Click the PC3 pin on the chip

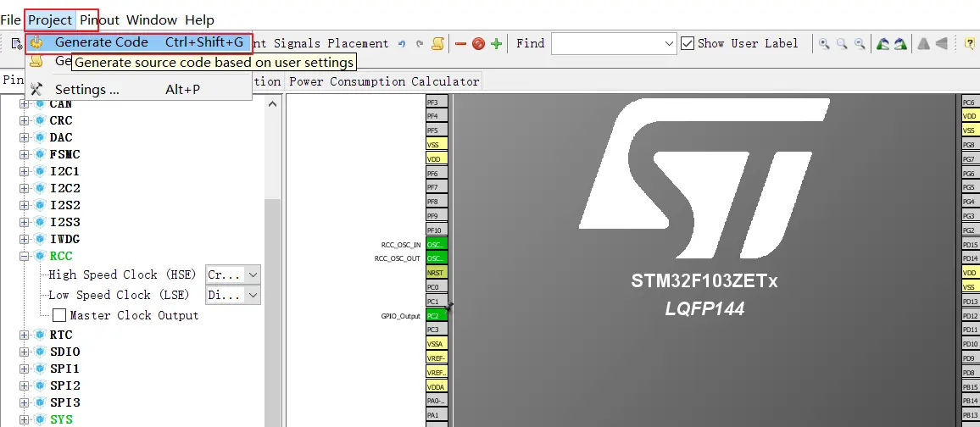(437, 329)
